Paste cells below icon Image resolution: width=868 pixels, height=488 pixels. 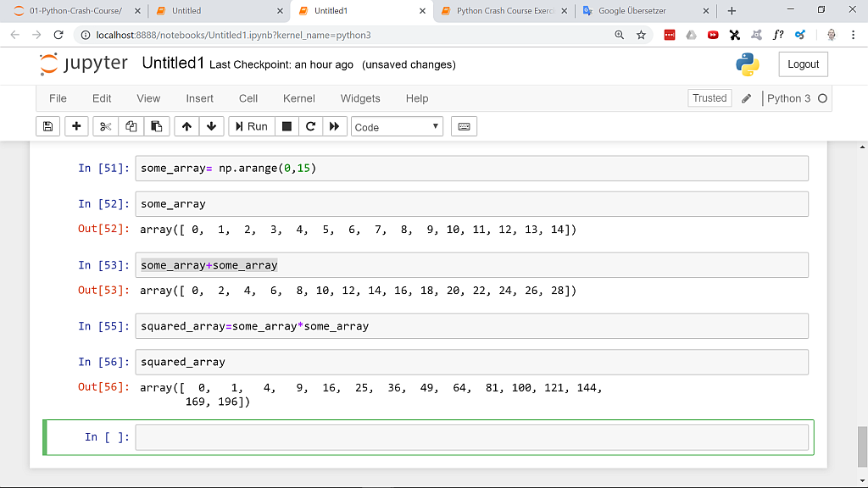(x=157, y=127)
